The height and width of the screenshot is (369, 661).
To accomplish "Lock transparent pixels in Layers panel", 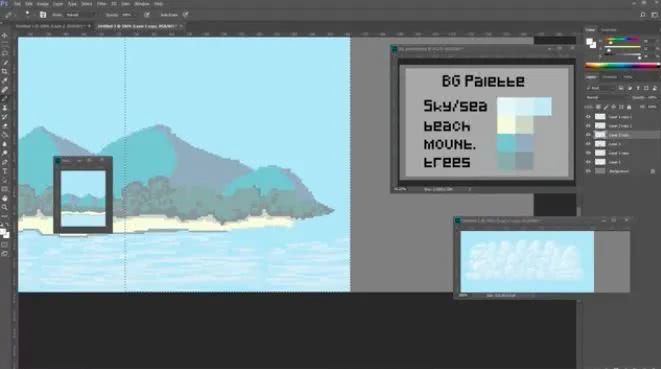I will click(598, 107).
